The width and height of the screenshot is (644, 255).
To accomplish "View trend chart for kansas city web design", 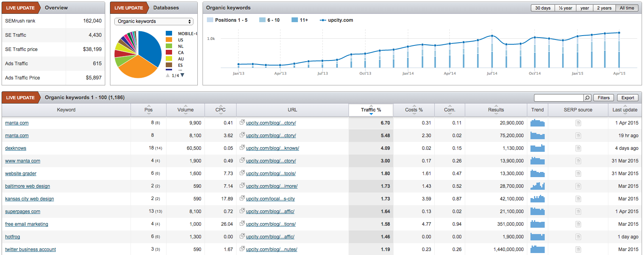I will (x=538, y=199).
